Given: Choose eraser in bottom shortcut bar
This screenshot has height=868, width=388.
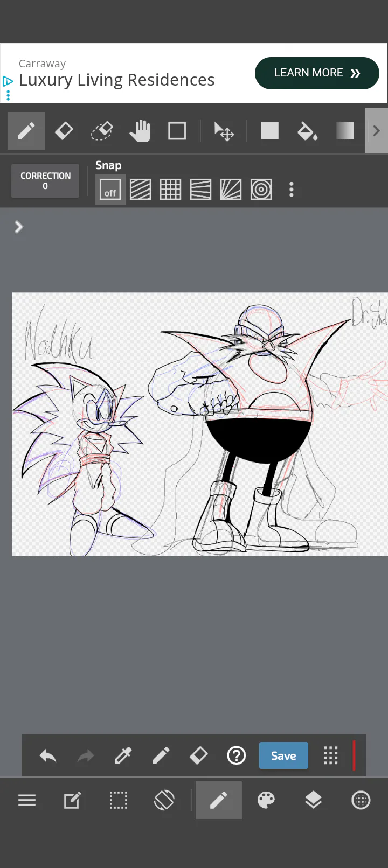Looking at the screenshot, I should pos(199,756).
